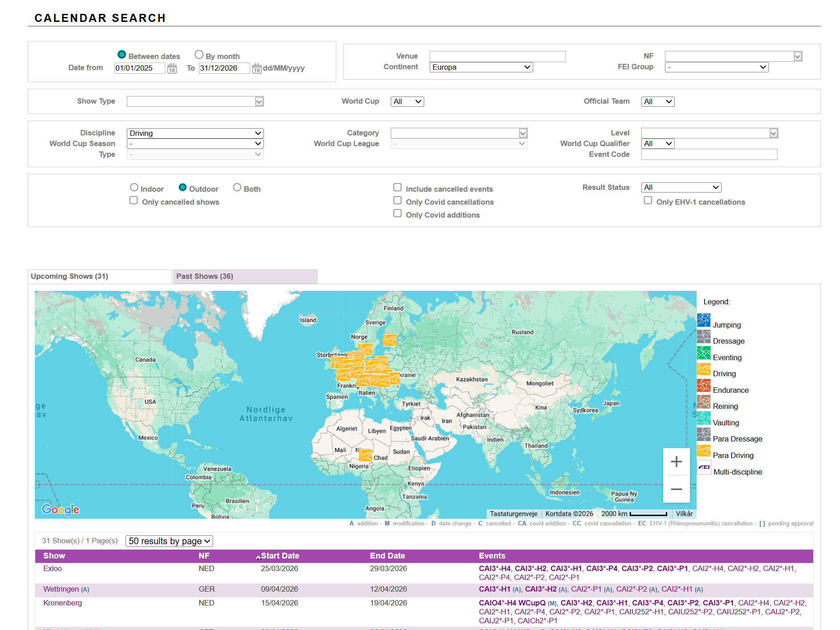Open the Continent dropdown showing Europa
This screenshot has height=630, width=840.
pos(481,67)
